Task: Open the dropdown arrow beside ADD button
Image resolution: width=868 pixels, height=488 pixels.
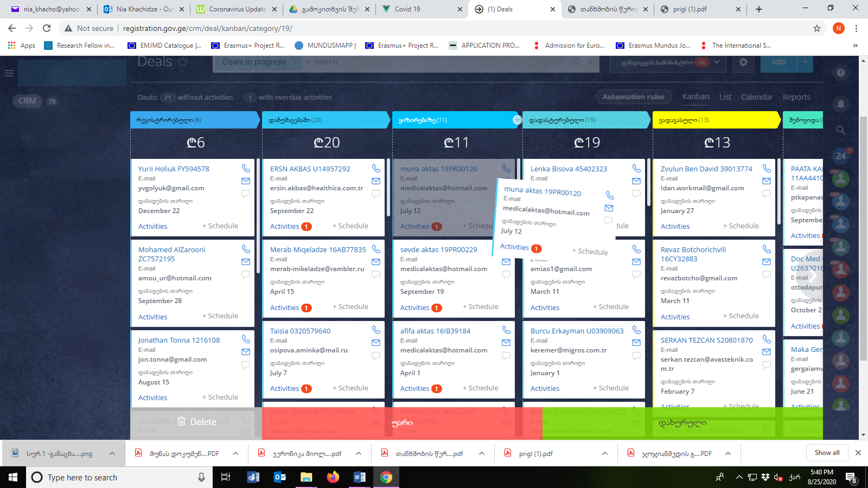Action: click(805, 62)
